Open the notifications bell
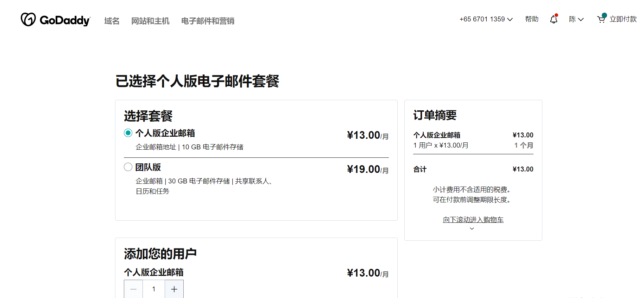Viewport: 644px width, 298px height. click(554, 19)
